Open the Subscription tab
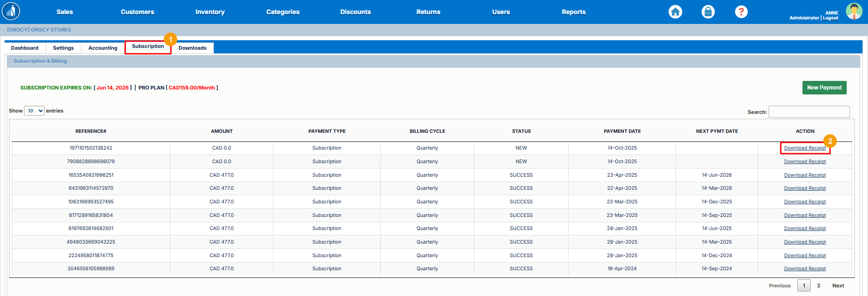This screenshot has height=296, width=868. 148,47
